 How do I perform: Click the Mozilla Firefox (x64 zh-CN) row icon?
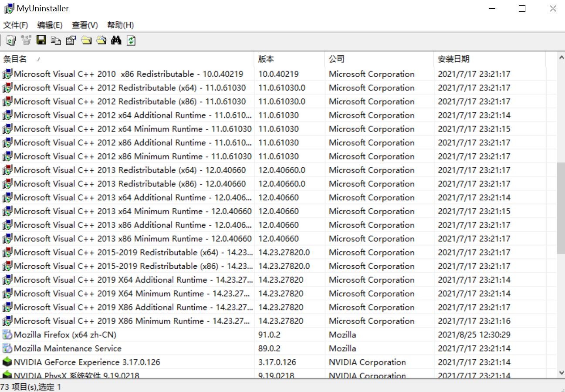[7, 335]
